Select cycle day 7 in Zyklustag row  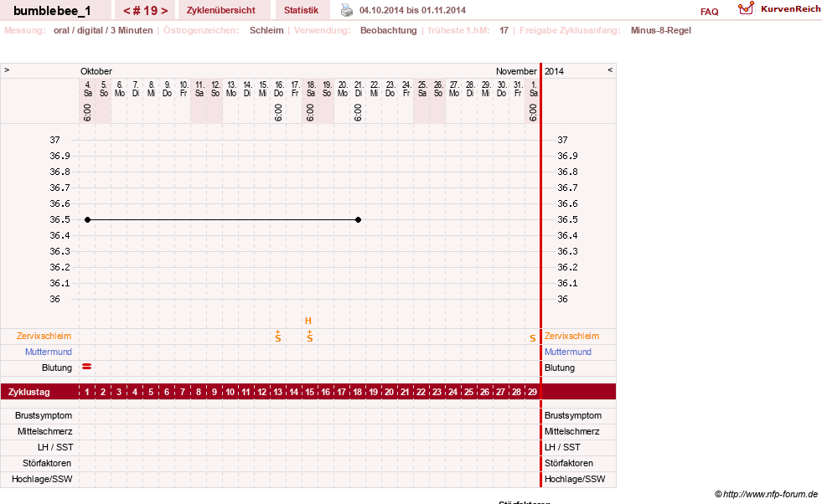(183, 392)
